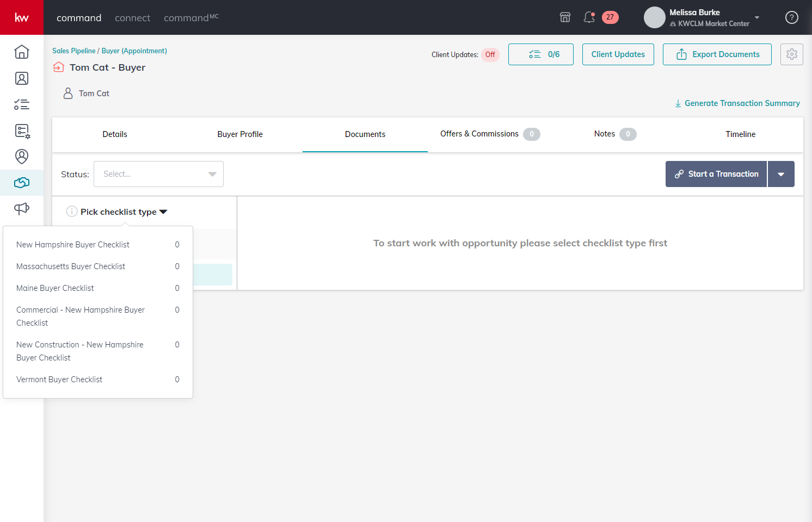Click the person icon beside Tom Cat
Viewport: 812px width, 522px height.
tap(68, 94)
